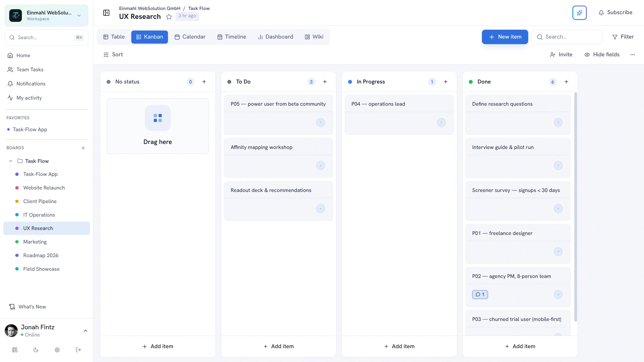
Task: Collapse the sidebar panel icon
Action: click(x=106, y=13)
